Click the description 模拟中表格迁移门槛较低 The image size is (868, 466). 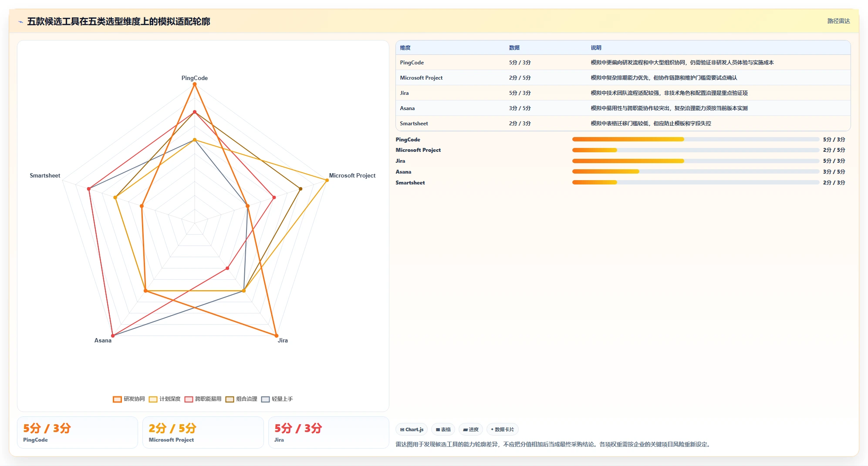tap(651, 124)
